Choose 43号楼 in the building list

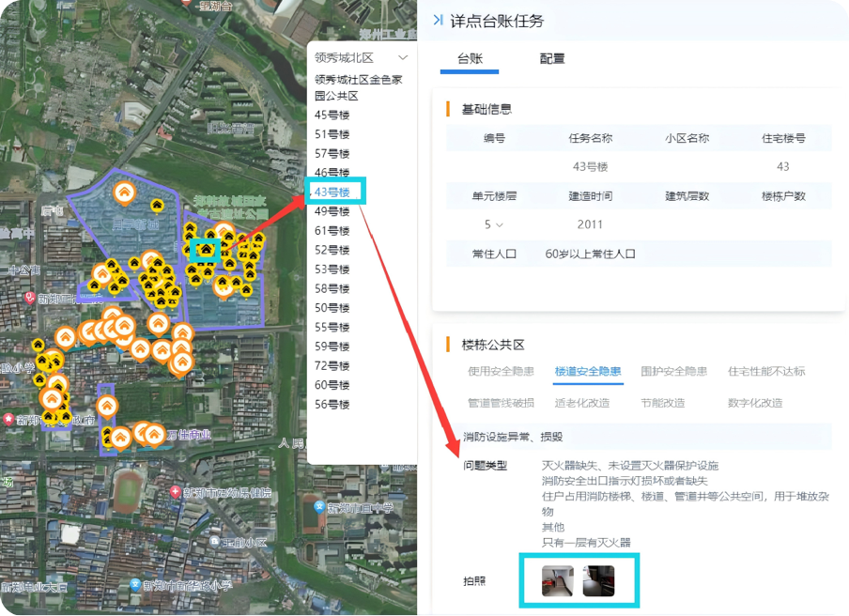(332, 192)
